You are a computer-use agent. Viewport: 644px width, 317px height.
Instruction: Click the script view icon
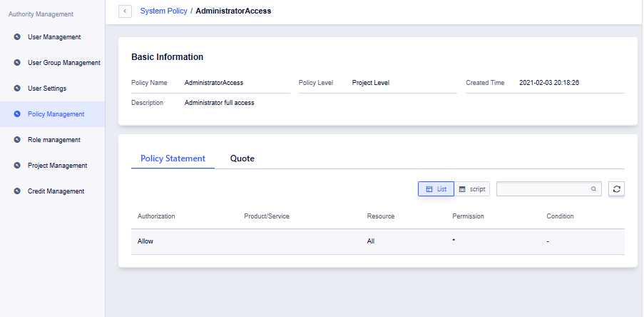click(x=462, y=189)
